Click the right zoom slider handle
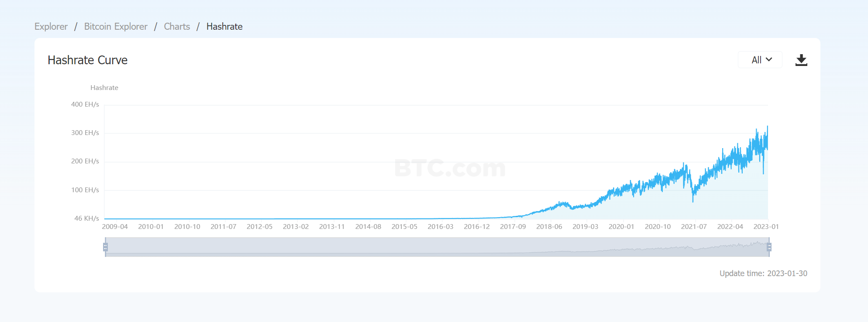Screen dimensions: 868x322 coord(769,247)
